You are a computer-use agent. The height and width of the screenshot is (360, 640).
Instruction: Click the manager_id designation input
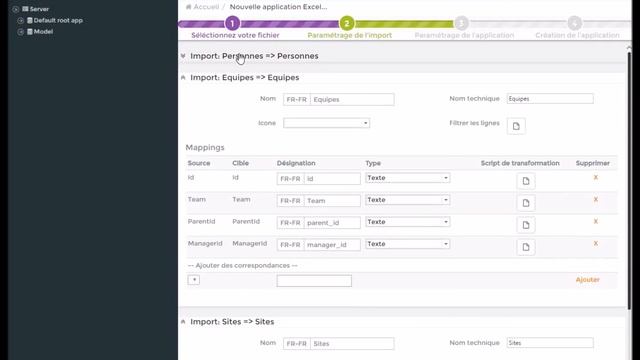332,245
